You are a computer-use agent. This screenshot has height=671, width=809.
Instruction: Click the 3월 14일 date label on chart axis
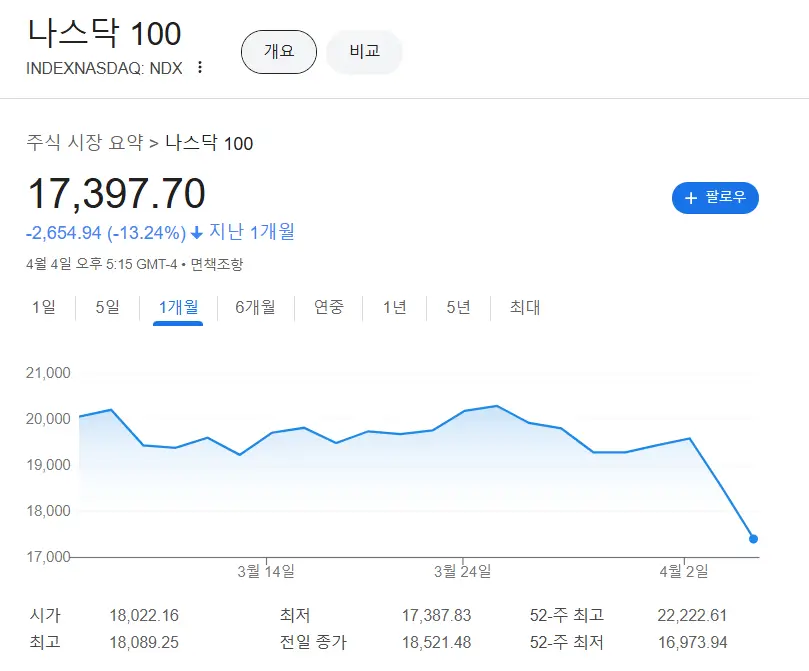pyautogui.click(x=265, y=571)
